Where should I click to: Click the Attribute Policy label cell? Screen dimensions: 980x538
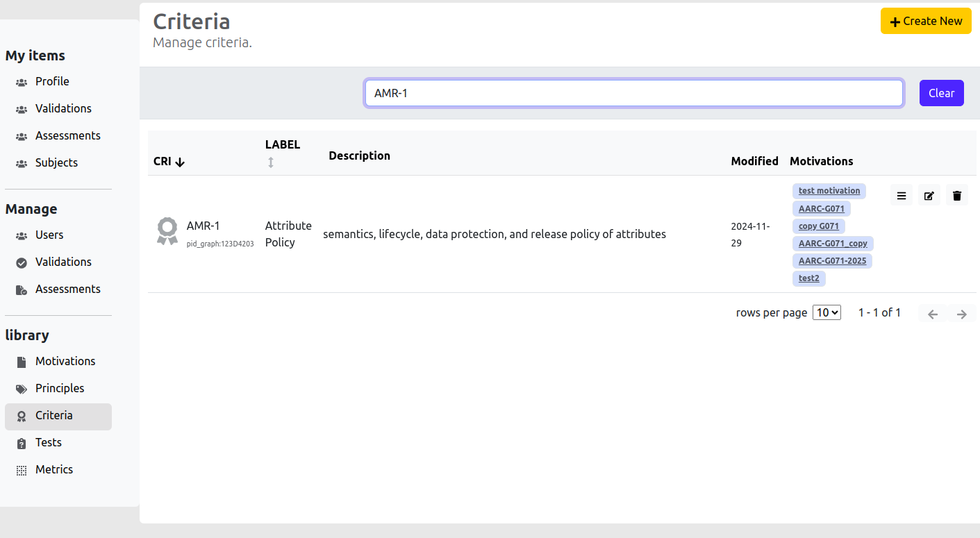pos(288,234)
